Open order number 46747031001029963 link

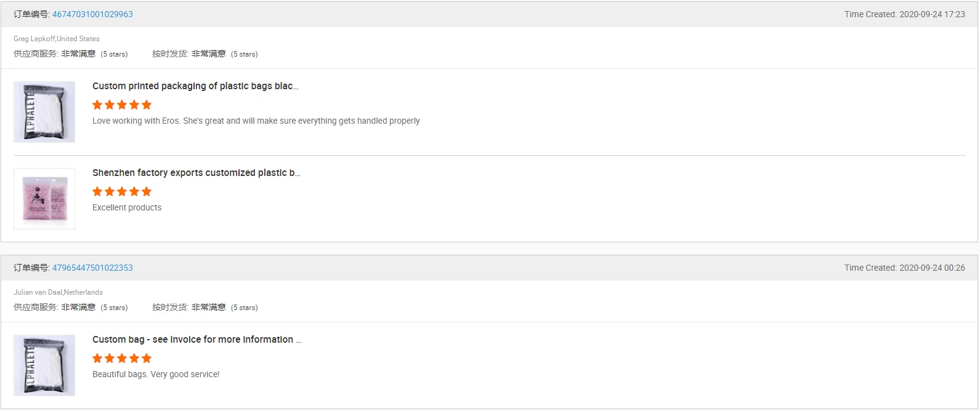(92, 14)
